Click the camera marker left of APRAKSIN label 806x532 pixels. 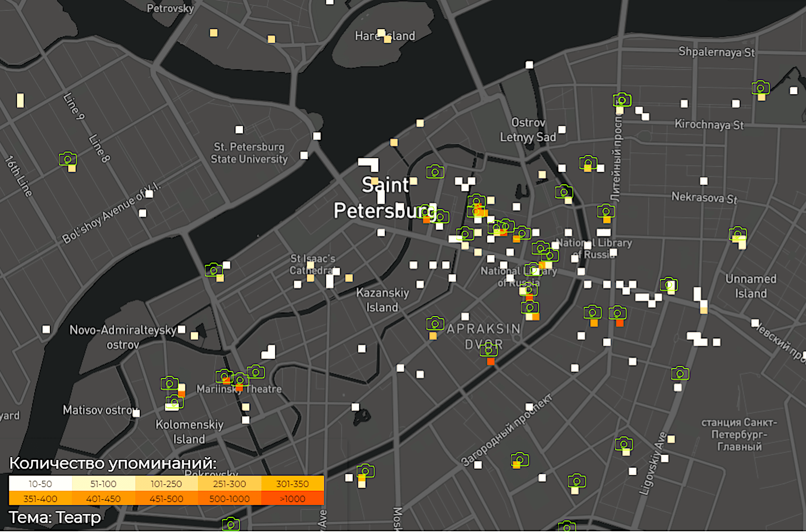click(435, 323)
